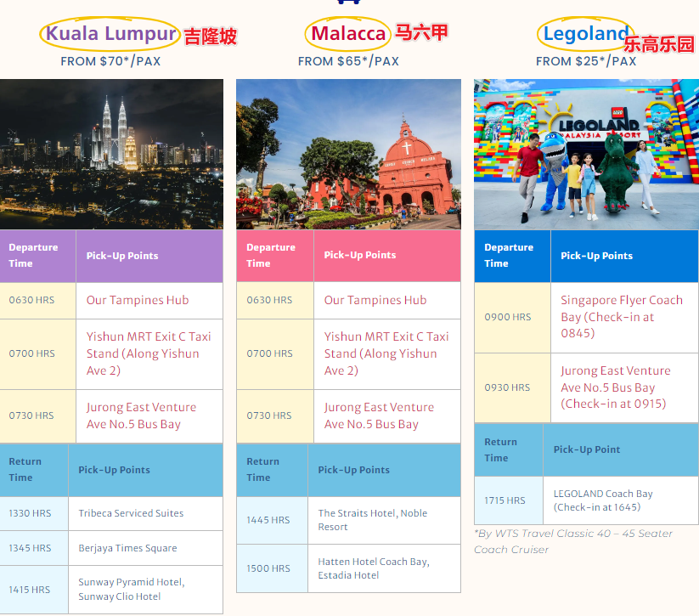Select 'Our Tampines Hub' in Kuala Lumpur table

[x=138, y=300]
